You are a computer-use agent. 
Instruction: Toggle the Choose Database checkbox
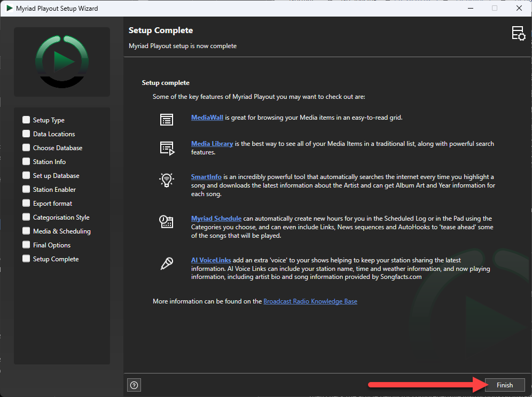(x=26, y=147)
